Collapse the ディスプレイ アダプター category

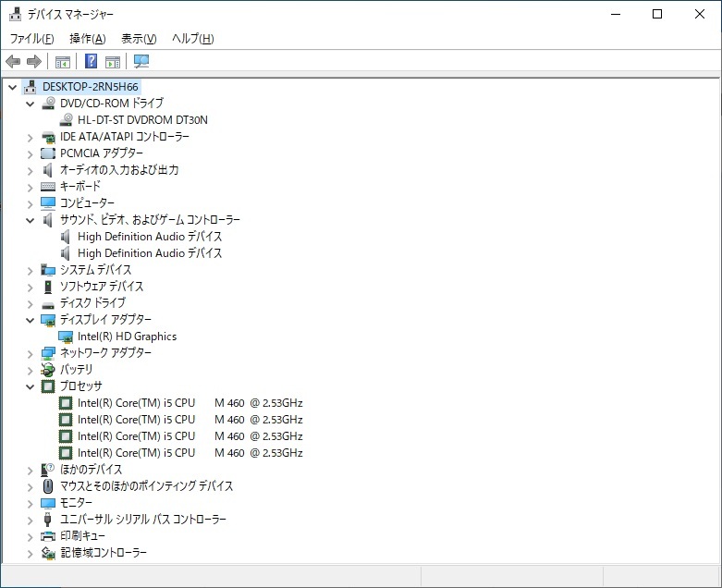(31, 320)
